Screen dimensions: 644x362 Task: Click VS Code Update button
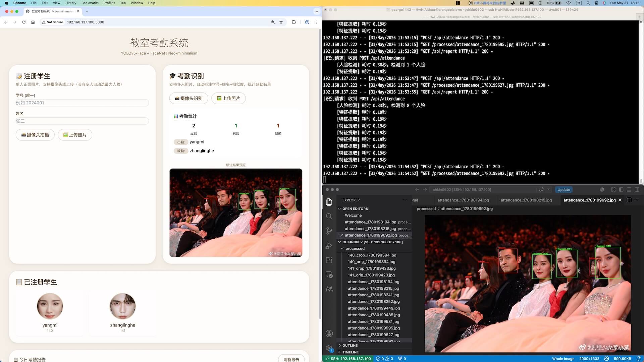563,190
